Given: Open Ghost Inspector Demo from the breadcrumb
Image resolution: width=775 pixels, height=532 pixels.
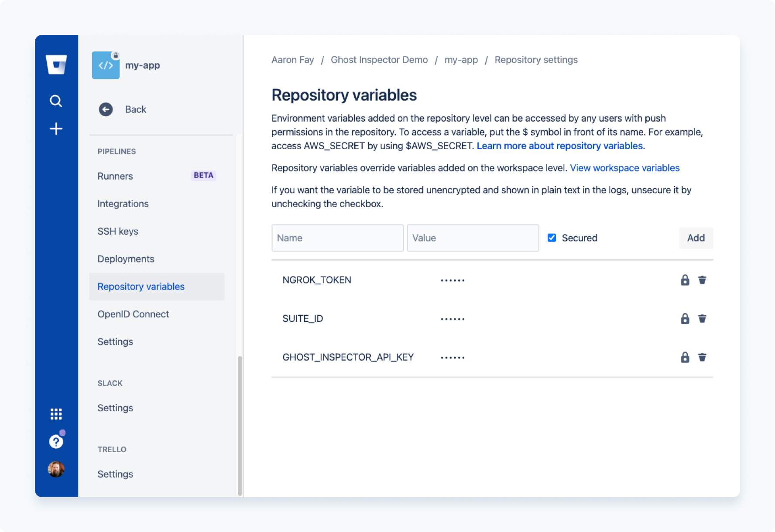Looking at the screenshot, I should [379, 60].
